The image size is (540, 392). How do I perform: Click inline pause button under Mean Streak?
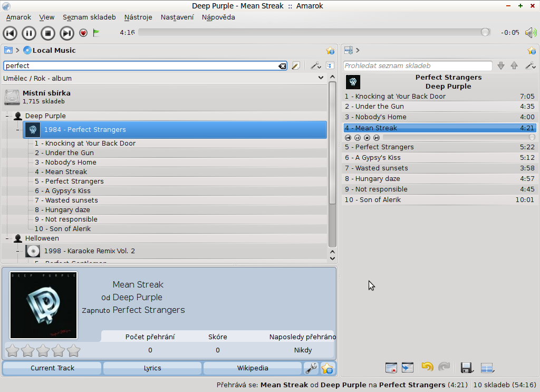[x=358, y=138]
